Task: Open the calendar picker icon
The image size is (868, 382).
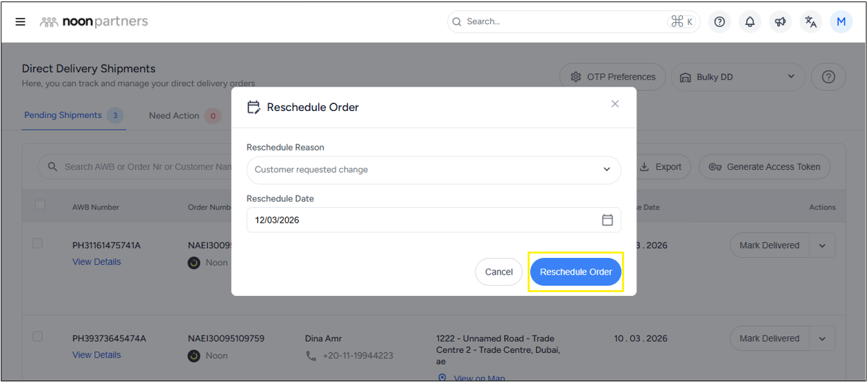Action: [607, 220]
